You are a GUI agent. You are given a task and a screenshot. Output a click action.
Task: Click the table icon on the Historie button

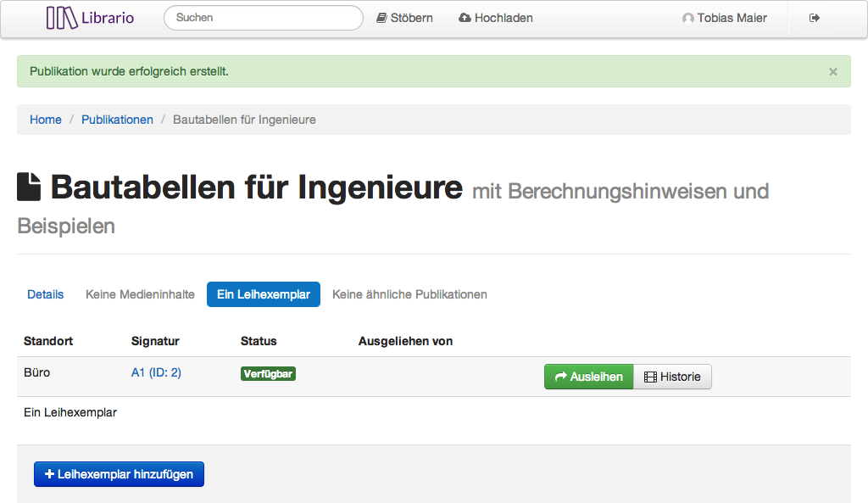tap(649, 376)
